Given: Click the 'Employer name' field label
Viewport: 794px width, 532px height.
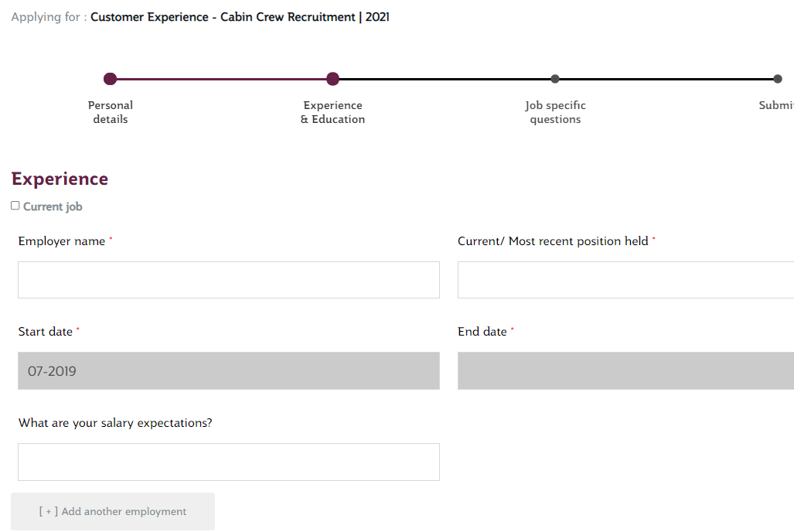Looking at the screenshot, I should tap(62, 241).
